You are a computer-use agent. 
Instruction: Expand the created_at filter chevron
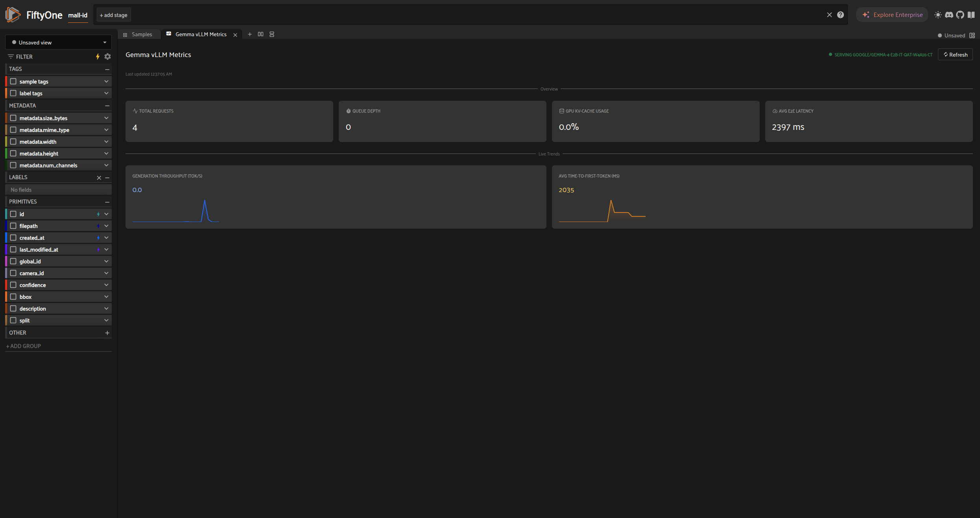click(x=106, y=238)
